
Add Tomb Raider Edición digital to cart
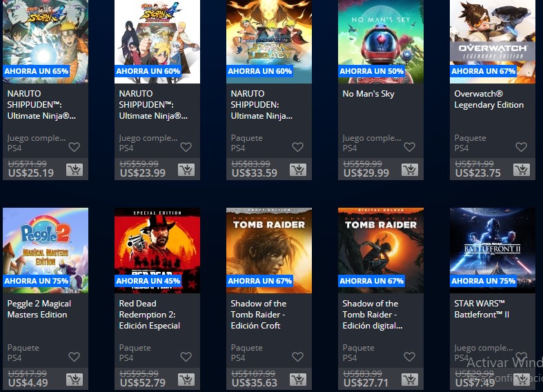click(x=410, y=380)
